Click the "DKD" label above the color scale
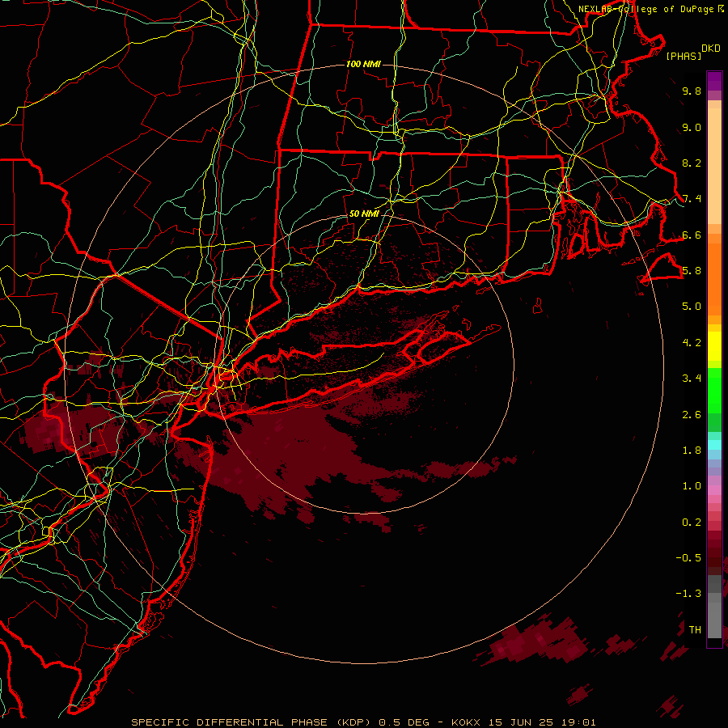Viewport: 728px width, 728px height. (711, 49)
